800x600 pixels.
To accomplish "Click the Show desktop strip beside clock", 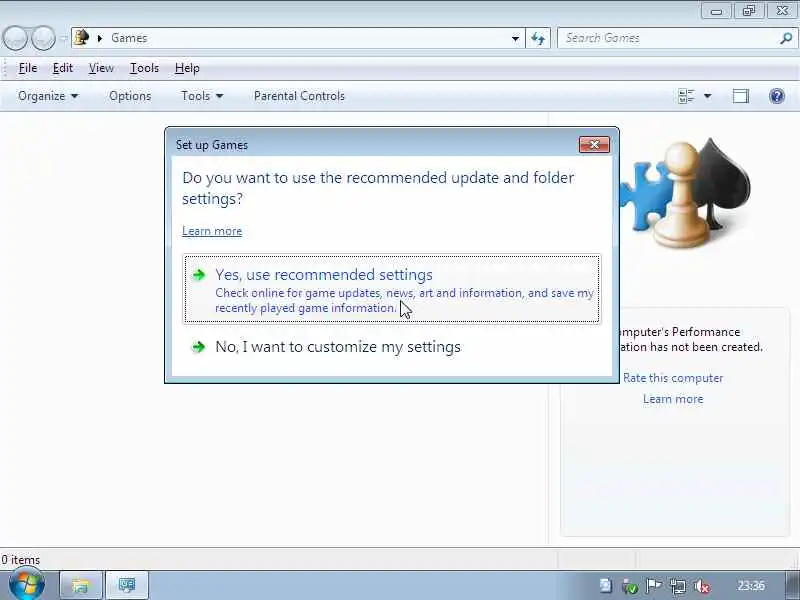I will coord(792,585).
